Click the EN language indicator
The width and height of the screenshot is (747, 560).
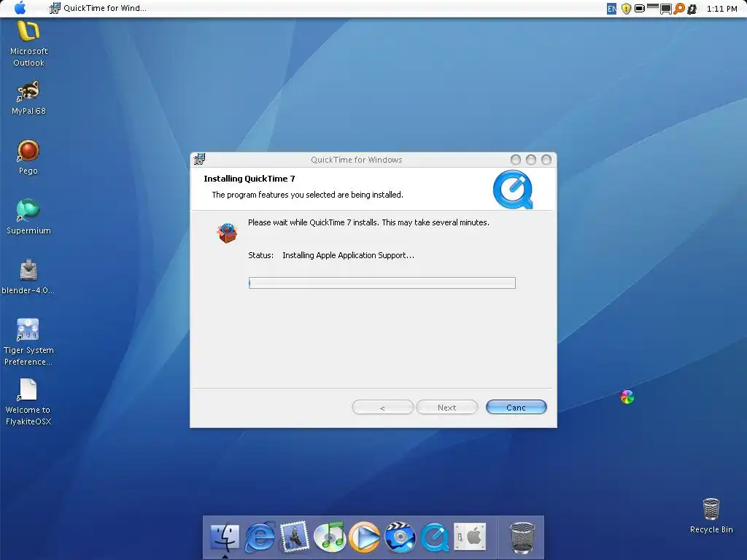pos(612,9)
